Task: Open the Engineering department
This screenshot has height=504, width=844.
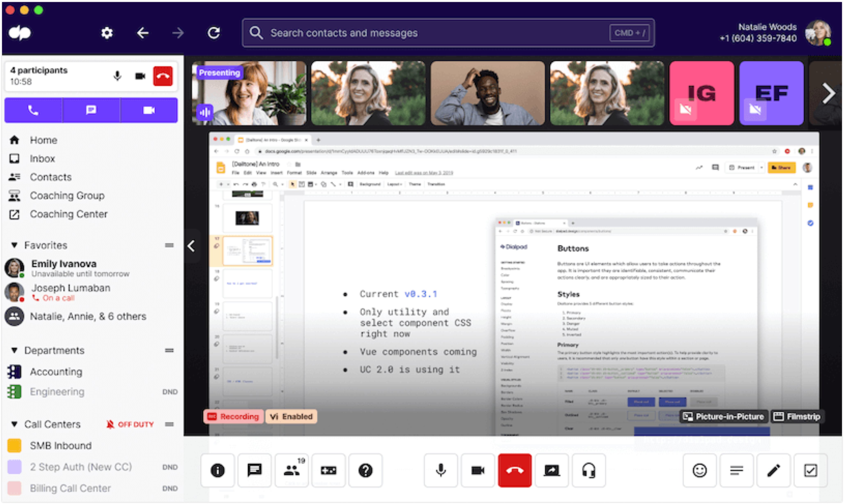Action: tap(46, 392)
